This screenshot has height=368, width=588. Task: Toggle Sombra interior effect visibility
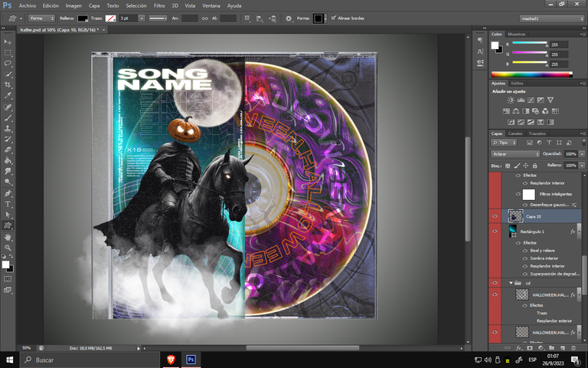coord(525,258)
